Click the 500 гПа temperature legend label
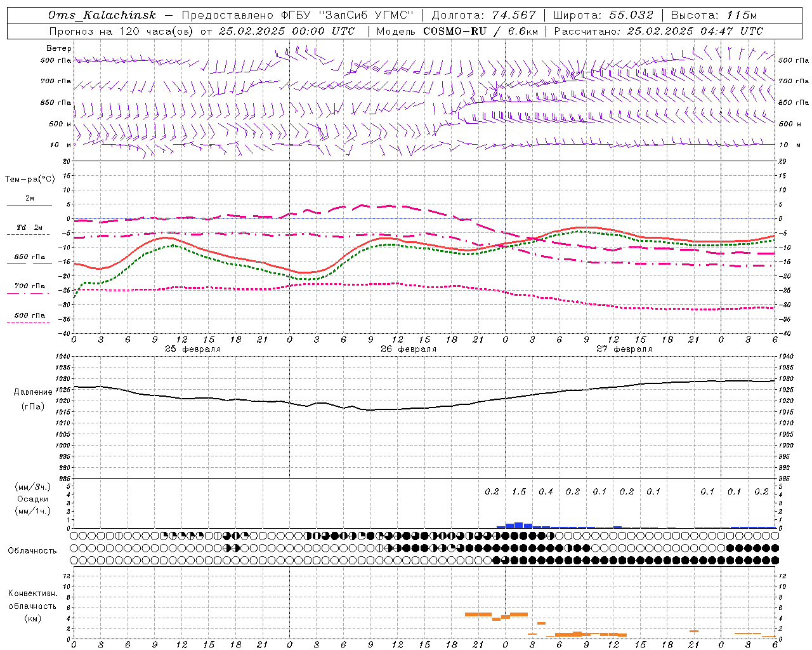Image resolution: width=812 pixels, height=650 pixels. point(30,315)
